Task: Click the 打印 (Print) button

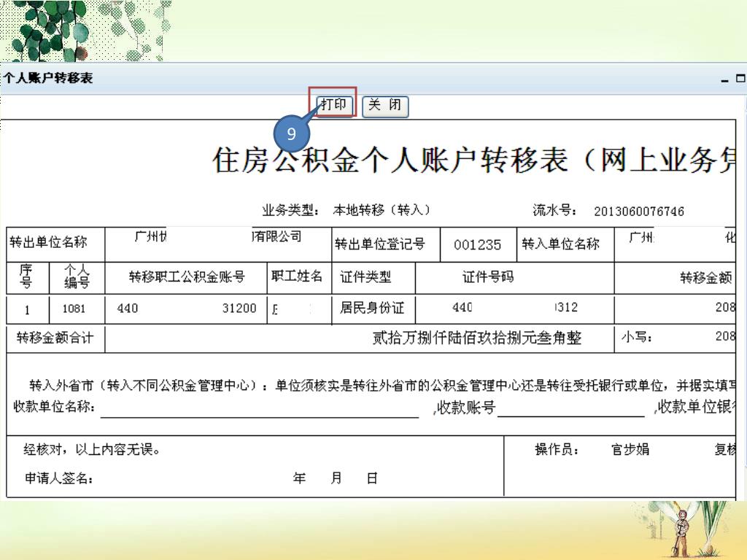Action: pos(334,105)
